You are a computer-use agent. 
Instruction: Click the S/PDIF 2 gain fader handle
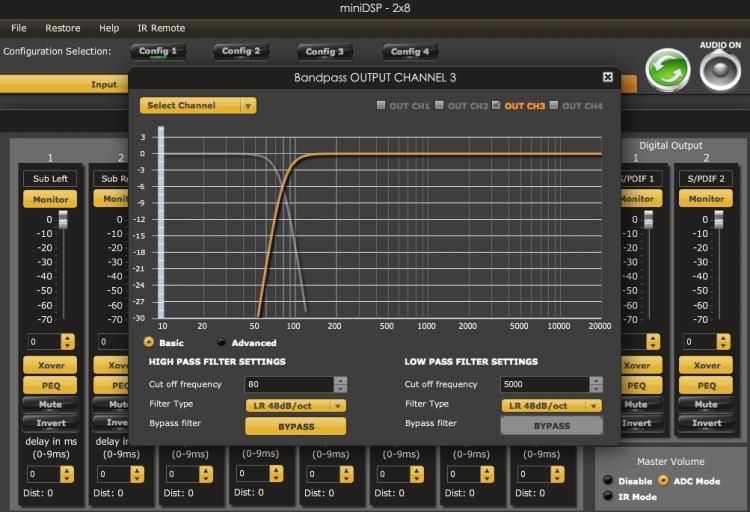(x=718, y=220)
